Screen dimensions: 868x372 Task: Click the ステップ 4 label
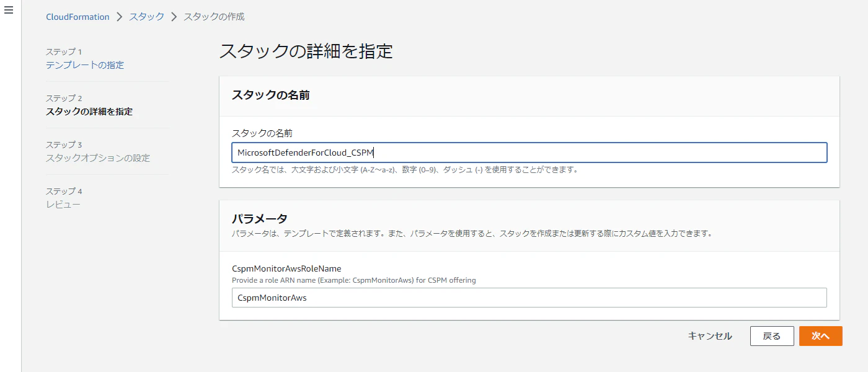(64, 192)
